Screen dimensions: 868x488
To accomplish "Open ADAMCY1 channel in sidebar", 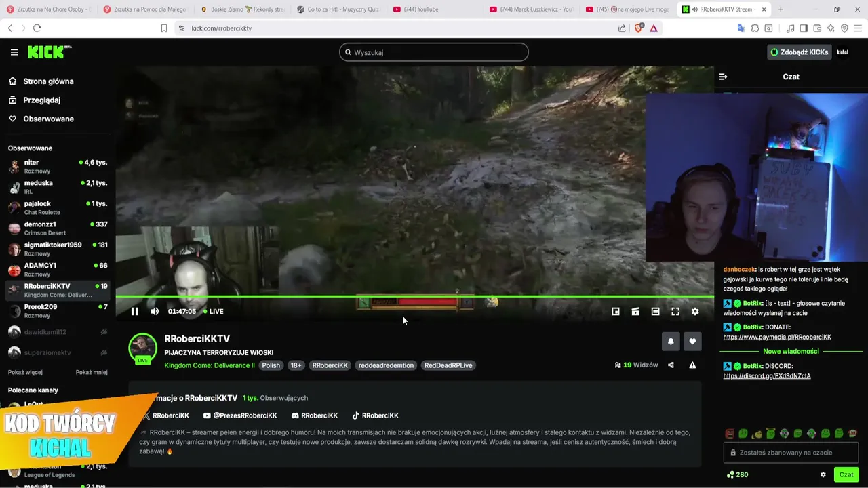I will click(58, 270).
